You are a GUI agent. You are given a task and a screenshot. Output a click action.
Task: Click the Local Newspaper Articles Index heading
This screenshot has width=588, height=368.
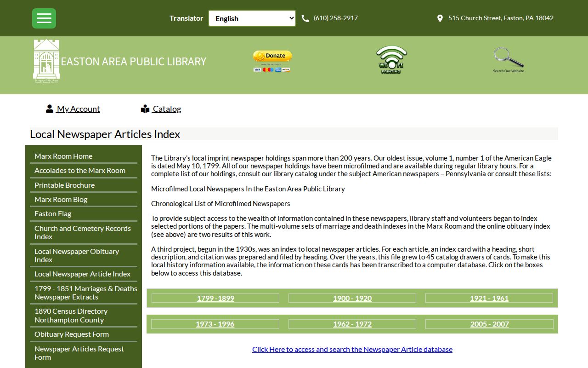coord(105,134)
